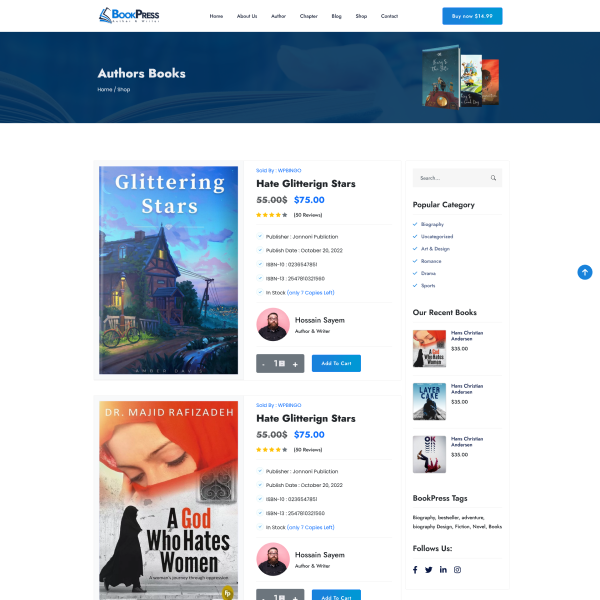Screen dimensions: 600x600
Task: Open the Facebook icon
Action: pos(415,570)
